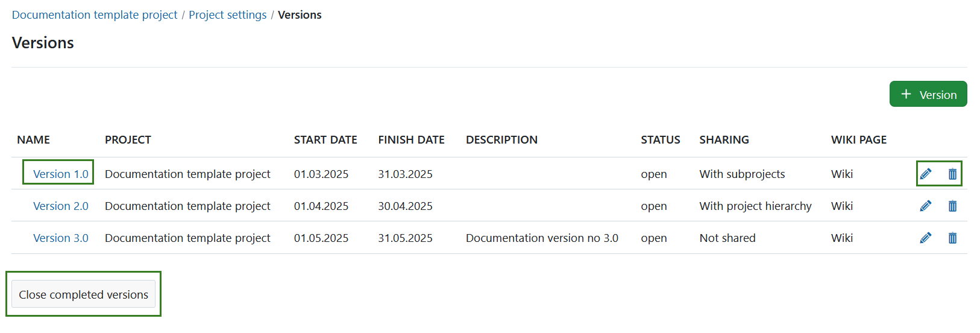Click the Finish Date column header
Screen dimensions: 980x333
tap(411, 139)
